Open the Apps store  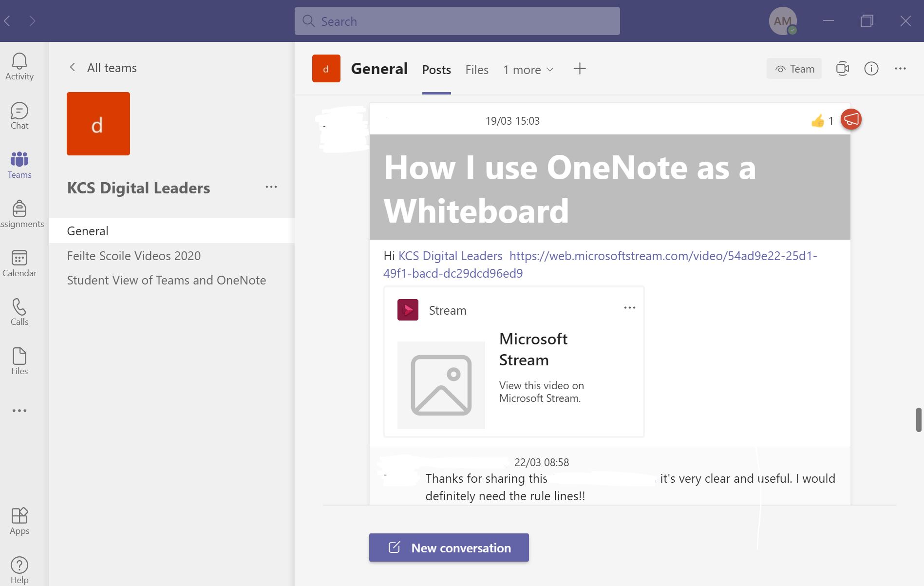tap(19, 521)
